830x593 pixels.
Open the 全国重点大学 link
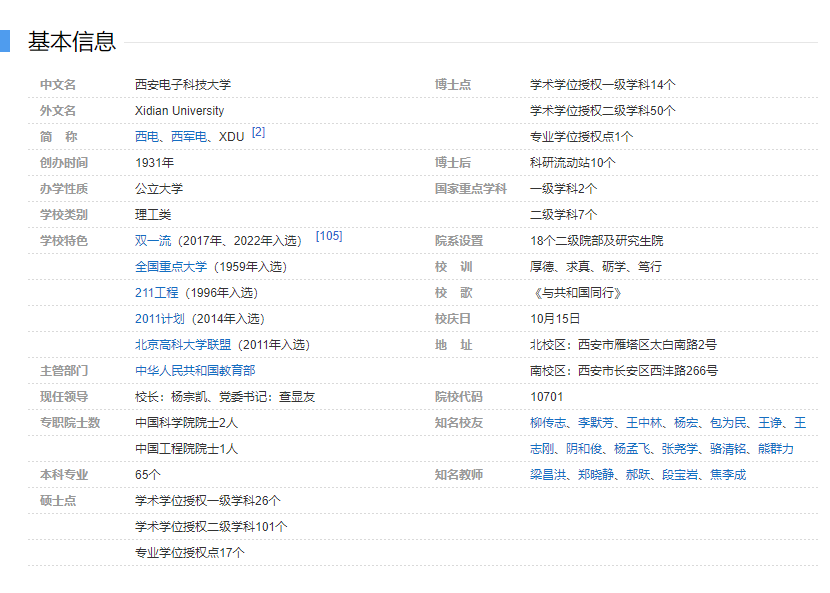(171, 267)
